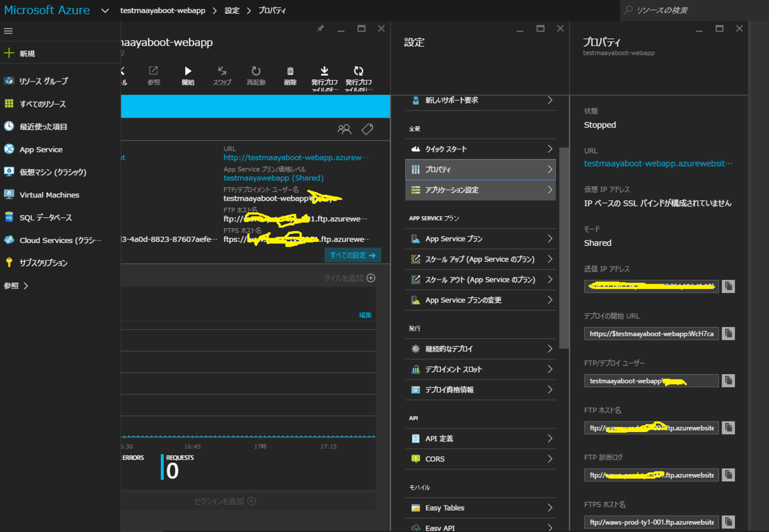
Task: Click the サブスクリプション key icon
Action: pos(9,262)
